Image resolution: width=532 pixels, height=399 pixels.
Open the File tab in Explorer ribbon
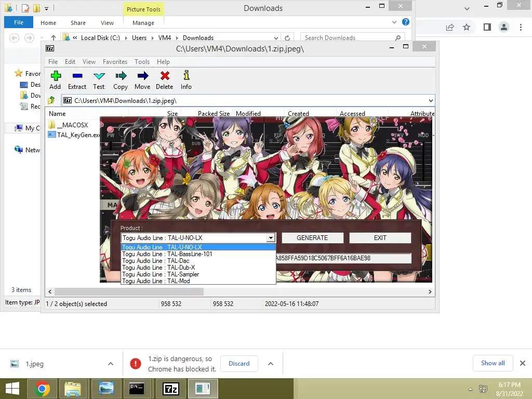click(19, 22)
